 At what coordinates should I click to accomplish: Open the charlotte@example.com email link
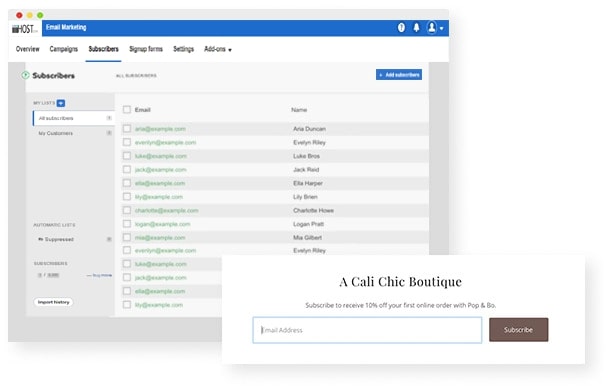[167, 211]
